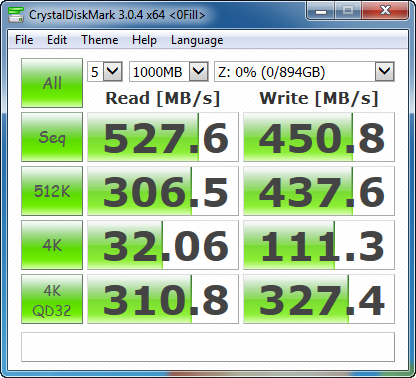Click the 4K read result 32.06
416x378 pixels.
coord(163,245)
